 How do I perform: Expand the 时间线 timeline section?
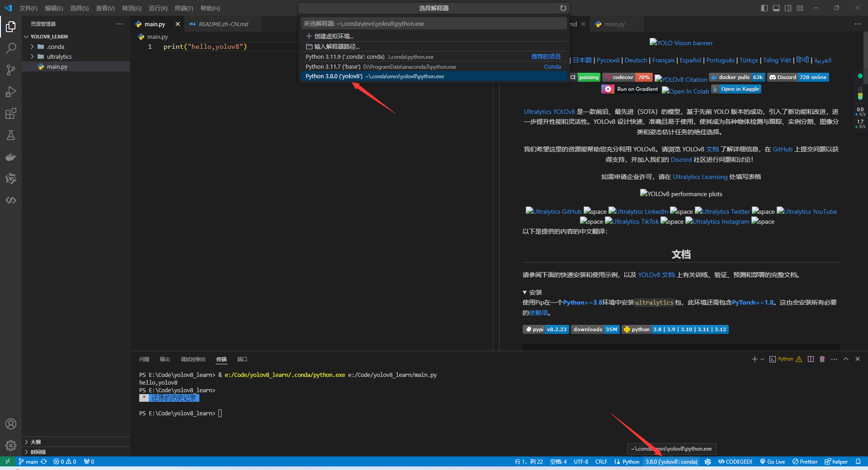coord(26,452)
